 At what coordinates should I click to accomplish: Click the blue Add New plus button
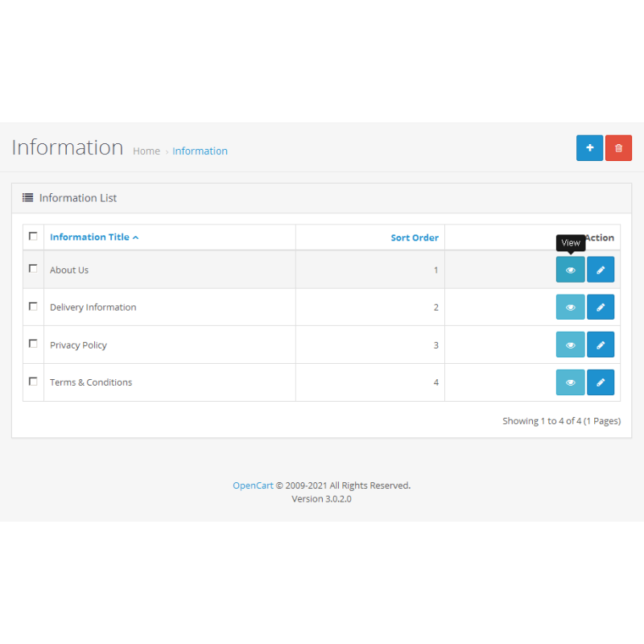point(589,148)
